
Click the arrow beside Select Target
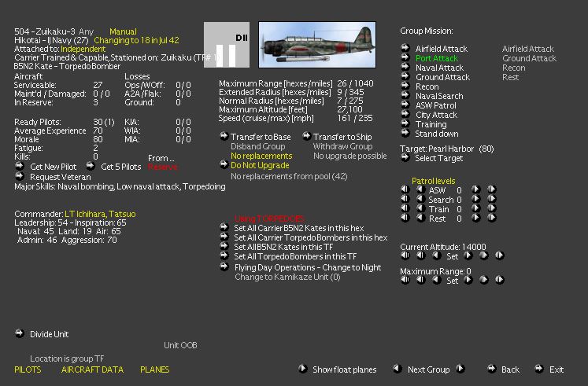(x=405, y=157)
